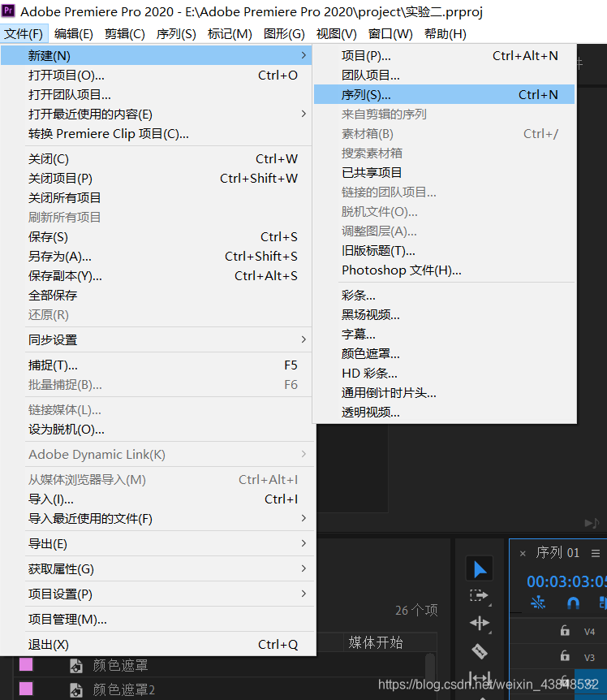Open the 帮助(H) menu
Viewport: 607px width, 700px height.
445,34
